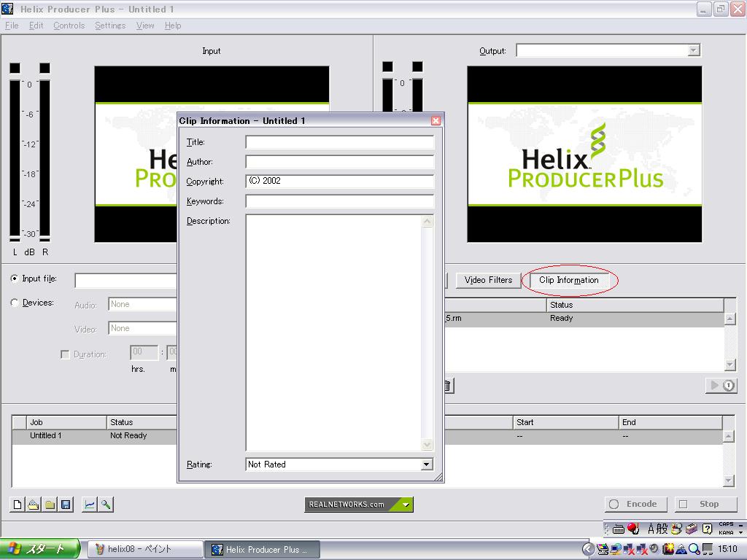Click the Title input field

(340, 142)
